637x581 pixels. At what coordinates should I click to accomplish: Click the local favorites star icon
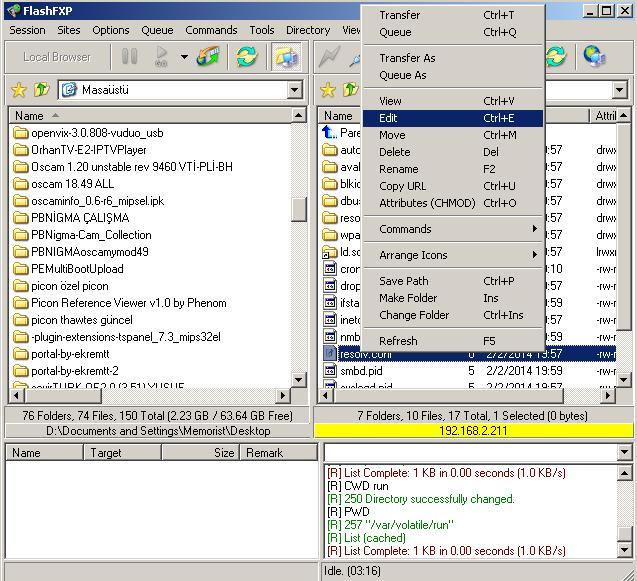[19, 90]
